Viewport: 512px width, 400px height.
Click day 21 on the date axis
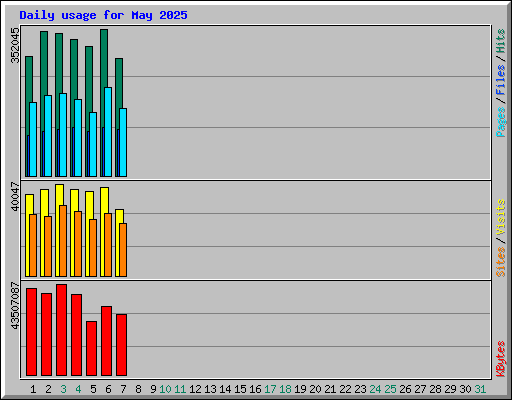[x=330, y=389]
